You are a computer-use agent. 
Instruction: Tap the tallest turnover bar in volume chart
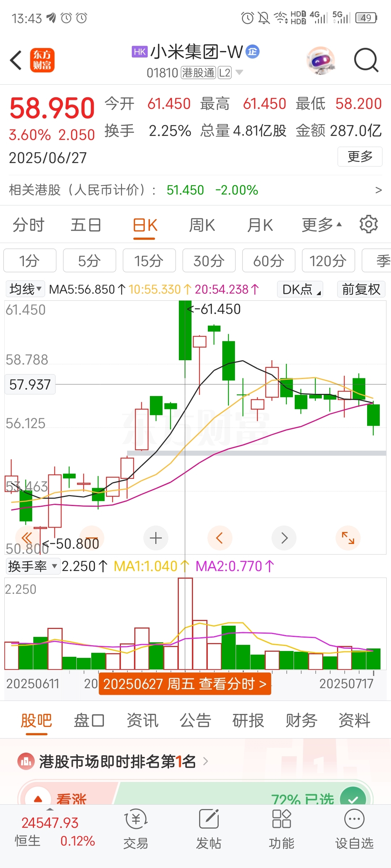point(185,624)
